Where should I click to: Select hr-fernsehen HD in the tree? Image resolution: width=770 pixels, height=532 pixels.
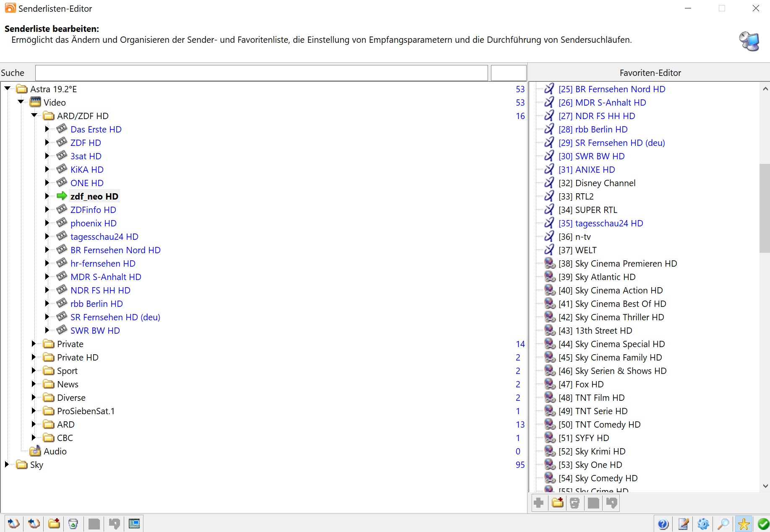point(103,263)
